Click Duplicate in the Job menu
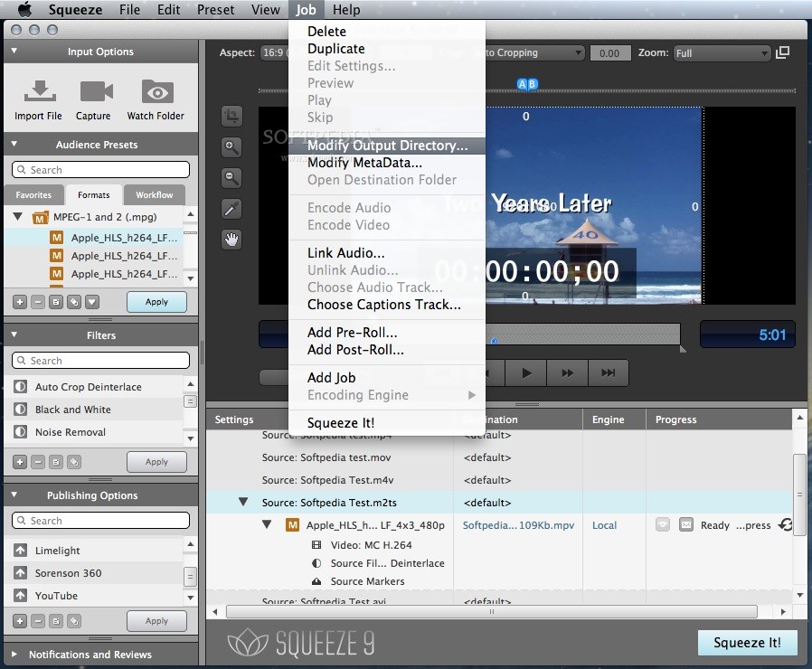 click(x=387, y=49)
